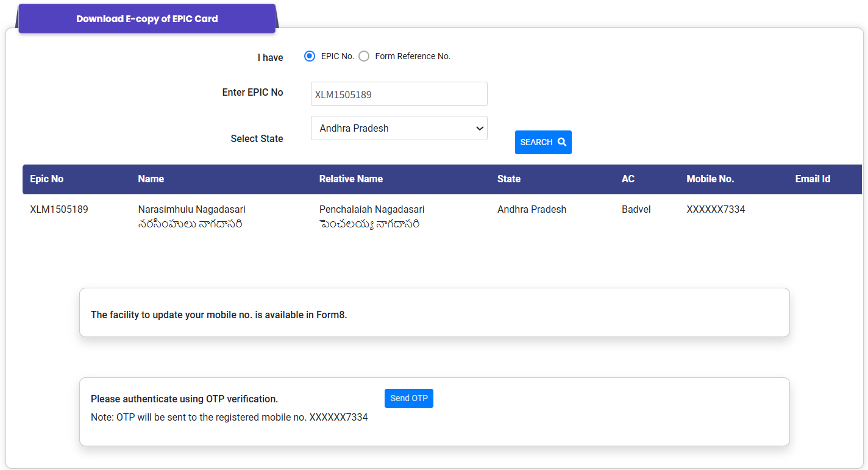Screen dimensions: 868x470
Task: Click the AC column header
Action: pyautogui.click(x=628, y=179)
